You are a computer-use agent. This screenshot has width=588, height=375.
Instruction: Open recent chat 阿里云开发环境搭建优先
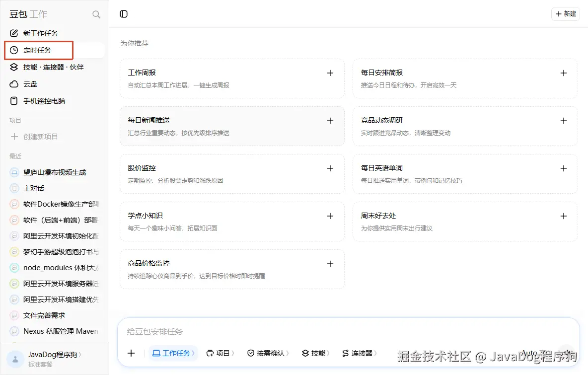(54, 300)
